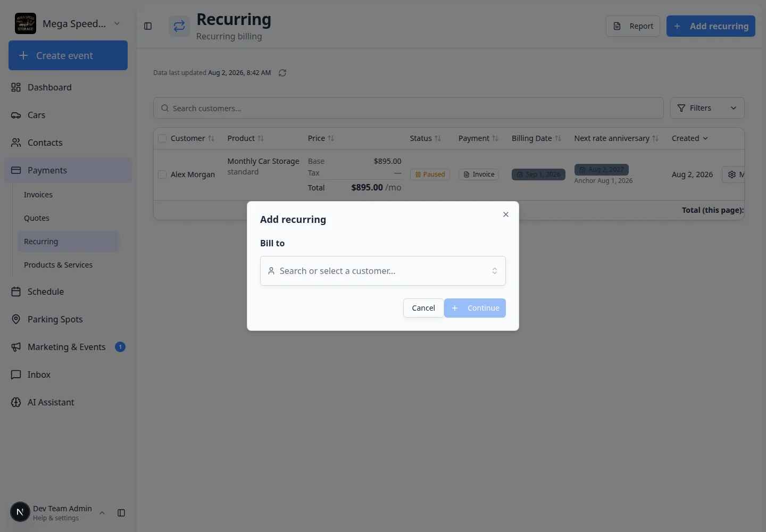The image size is (766, 532).
Task: Open Contacts in the sidebar
Action: tap(68, 143)
